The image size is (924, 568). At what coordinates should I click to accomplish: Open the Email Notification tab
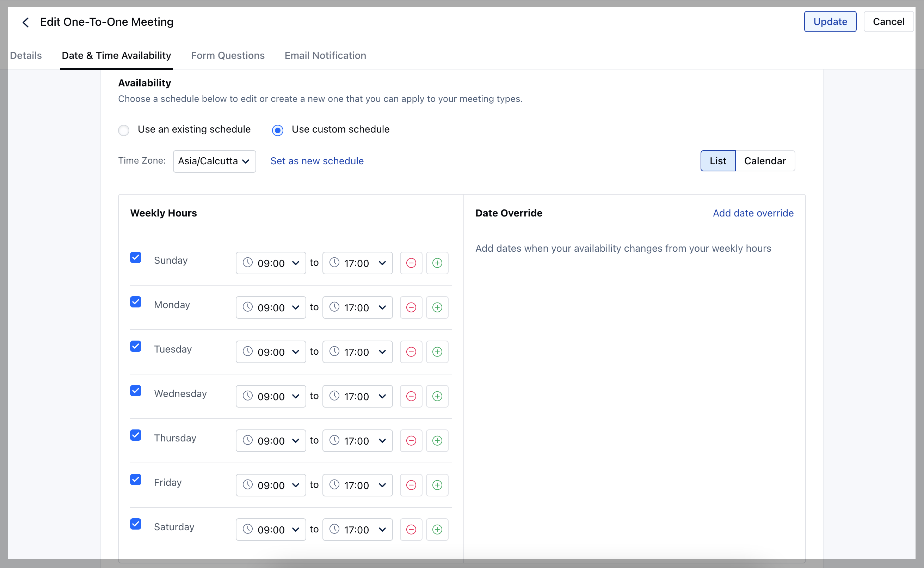coord(325,56)
